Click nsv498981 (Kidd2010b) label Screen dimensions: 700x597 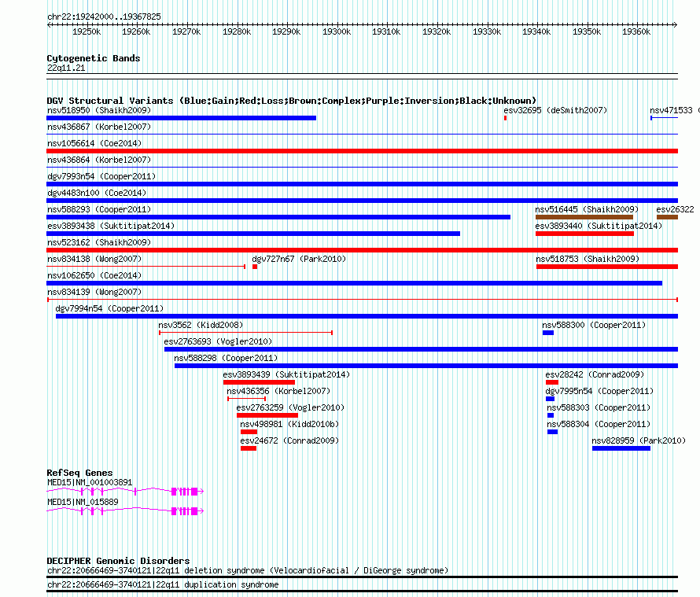(x=289, y=424)
